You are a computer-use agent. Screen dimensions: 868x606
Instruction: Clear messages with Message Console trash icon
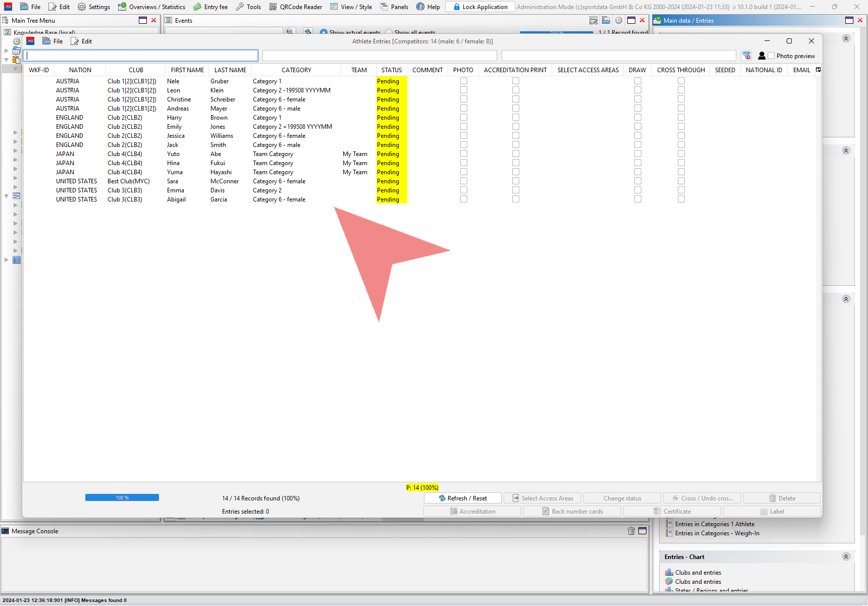[631, 531]
